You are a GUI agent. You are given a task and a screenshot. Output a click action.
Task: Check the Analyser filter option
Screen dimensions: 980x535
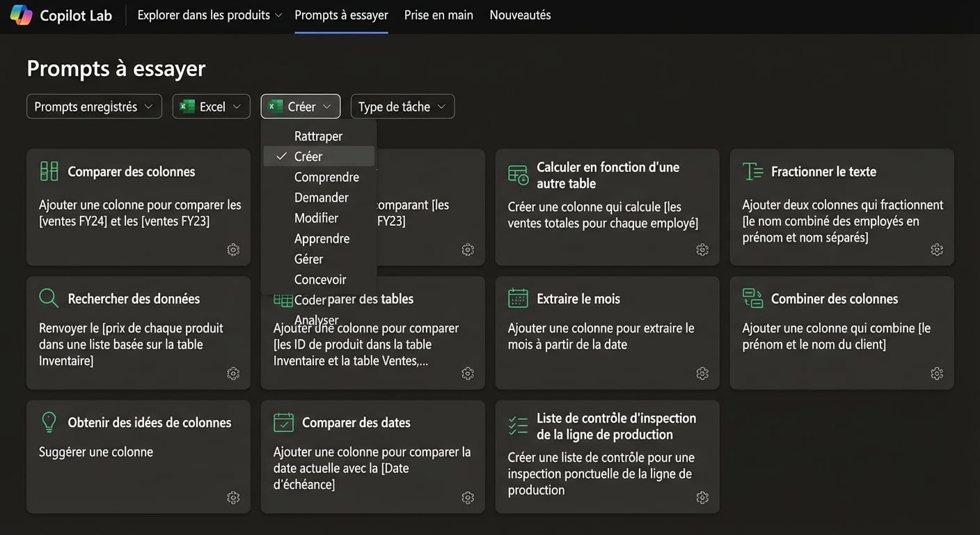[316, 320]
